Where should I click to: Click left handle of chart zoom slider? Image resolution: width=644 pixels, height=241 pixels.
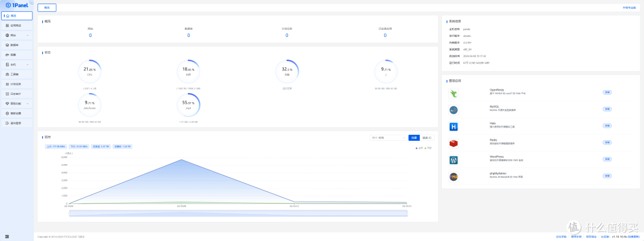click(69, 213)
